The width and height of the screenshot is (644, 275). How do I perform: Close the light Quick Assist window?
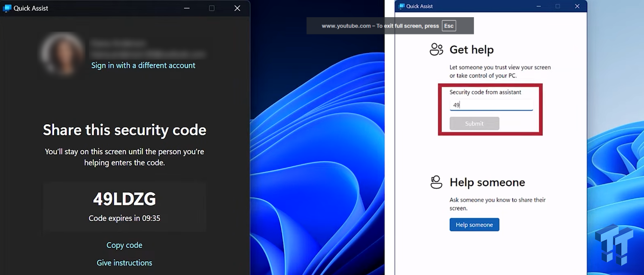pos(577,6)
